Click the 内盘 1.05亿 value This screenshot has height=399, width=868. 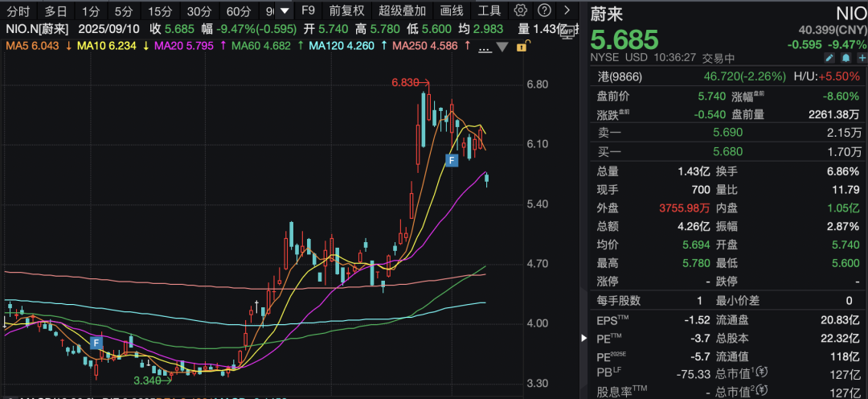(844, 208)
